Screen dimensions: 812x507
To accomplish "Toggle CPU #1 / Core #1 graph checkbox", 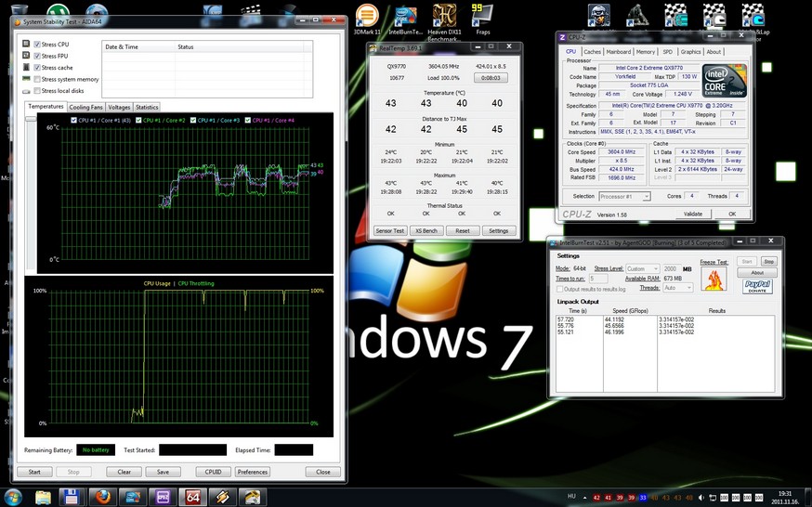I will (73, 120).
